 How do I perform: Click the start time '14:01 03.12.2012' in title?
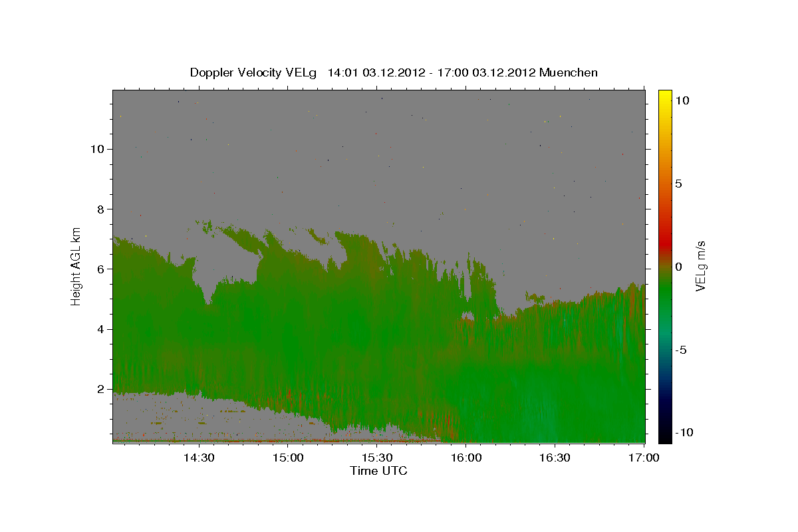(x=377, y=72)
